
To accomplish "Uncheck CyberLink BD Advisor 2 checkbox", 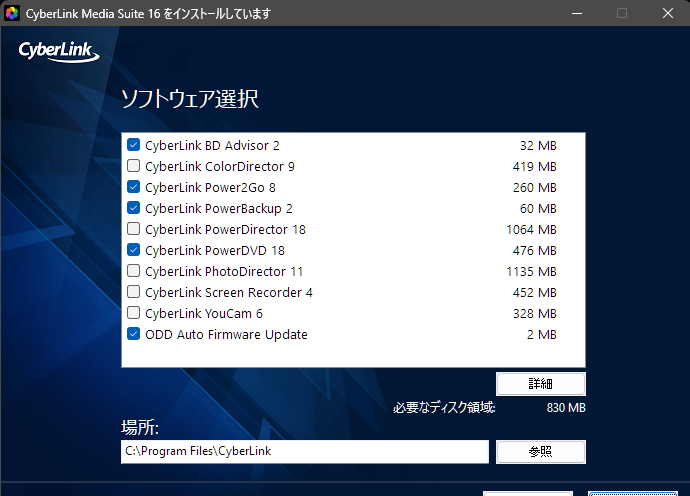I will 133,145.
